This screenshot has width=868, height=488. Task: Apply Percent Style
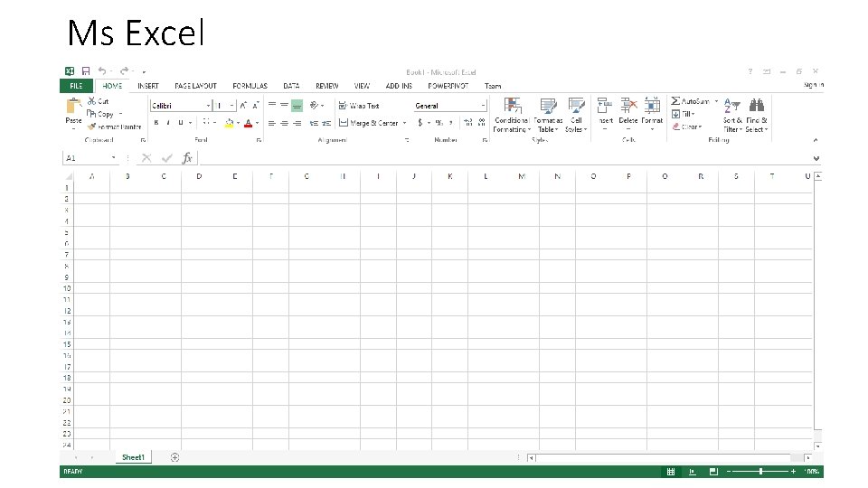[439, 123]
